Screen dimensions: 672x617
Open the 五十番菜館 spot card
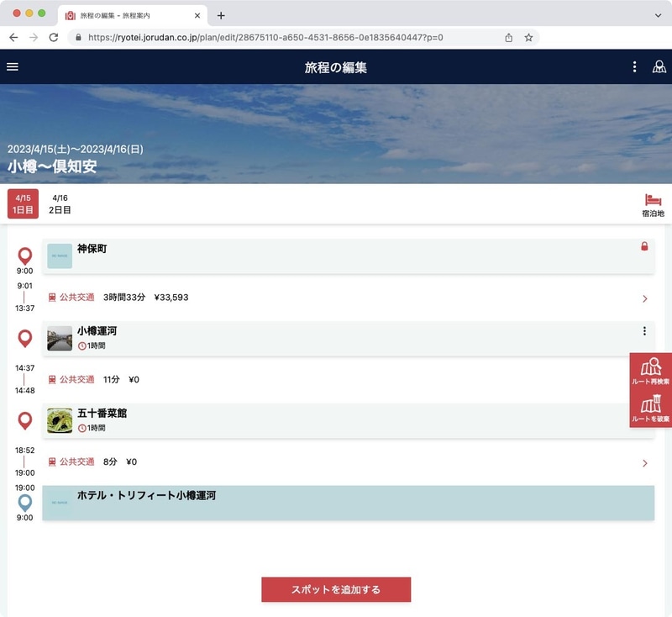click(348, 420)
